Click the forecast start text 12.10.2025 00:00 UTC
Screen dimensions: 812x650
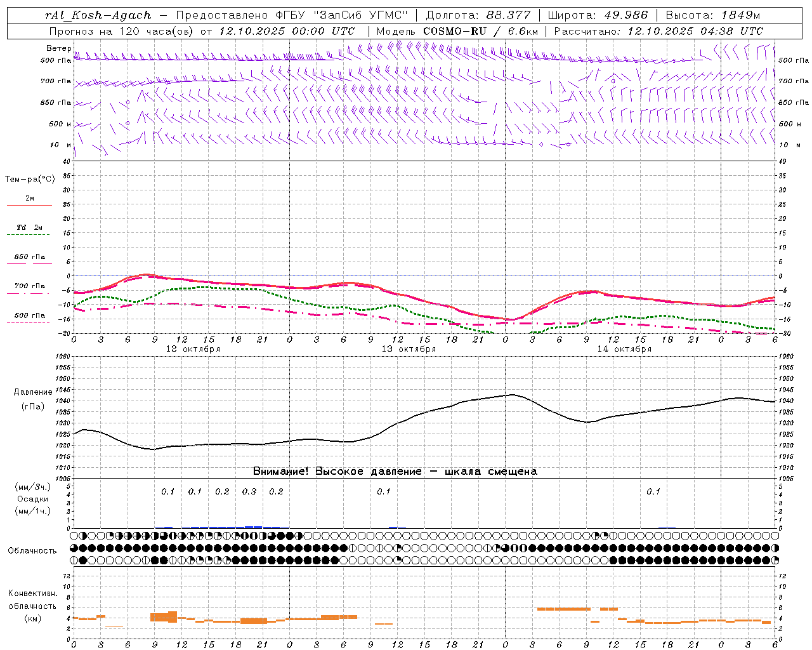[287, 31]
